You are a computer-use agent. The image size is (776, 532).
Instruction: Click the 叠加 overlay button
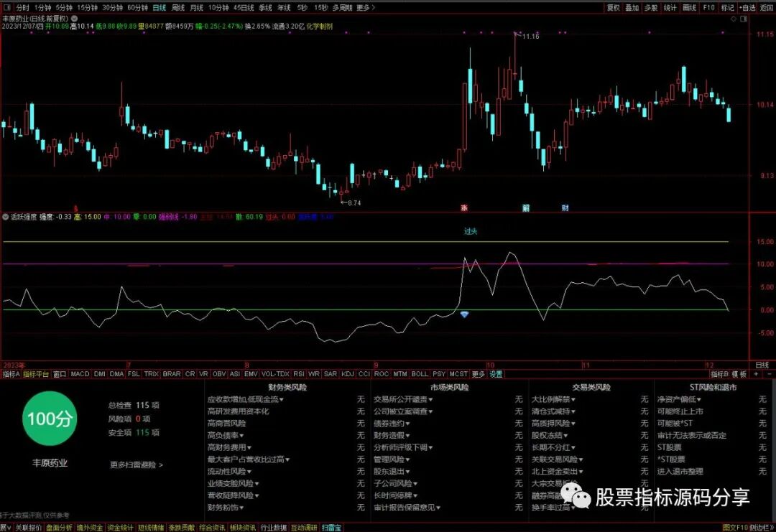[x=632, y=7]
